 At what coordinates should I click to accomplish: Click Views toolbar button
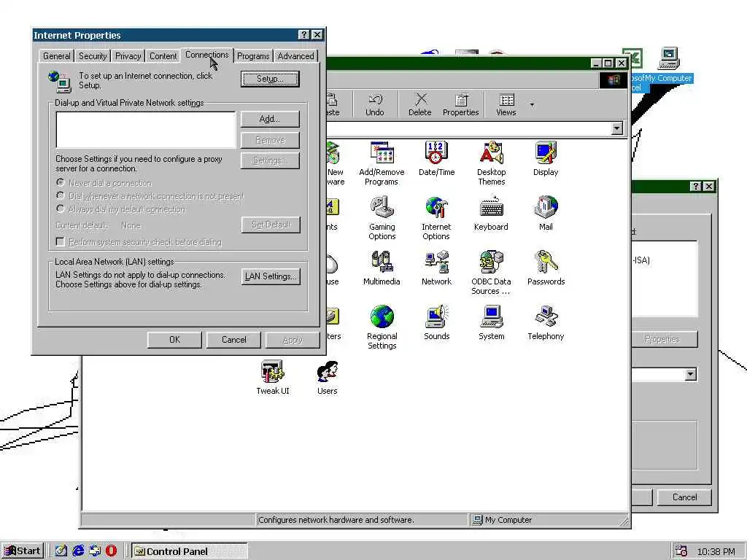pos(506,104)
